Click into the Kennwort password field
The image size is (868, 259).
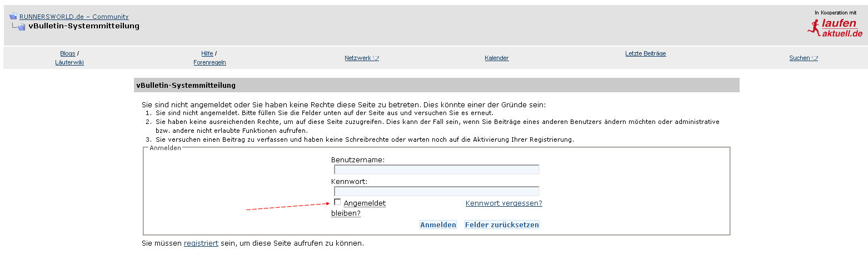[x=436, y=191]
